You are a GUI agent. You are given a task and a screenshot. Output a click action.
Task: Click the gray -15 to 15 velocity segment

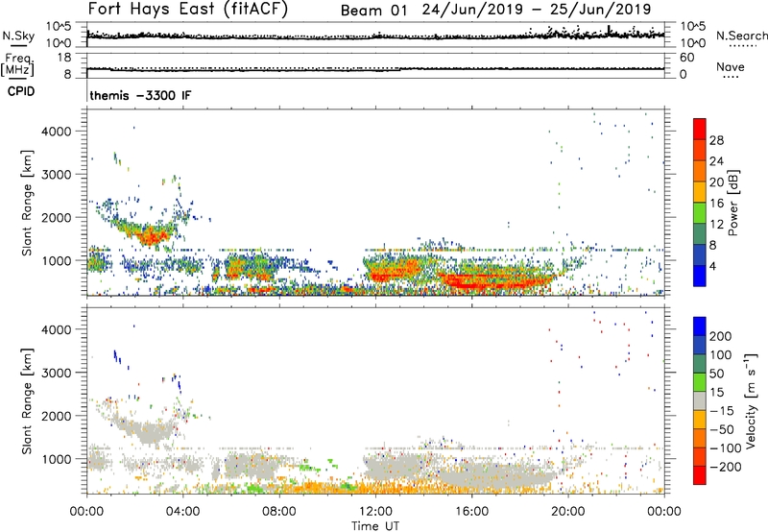700,400
